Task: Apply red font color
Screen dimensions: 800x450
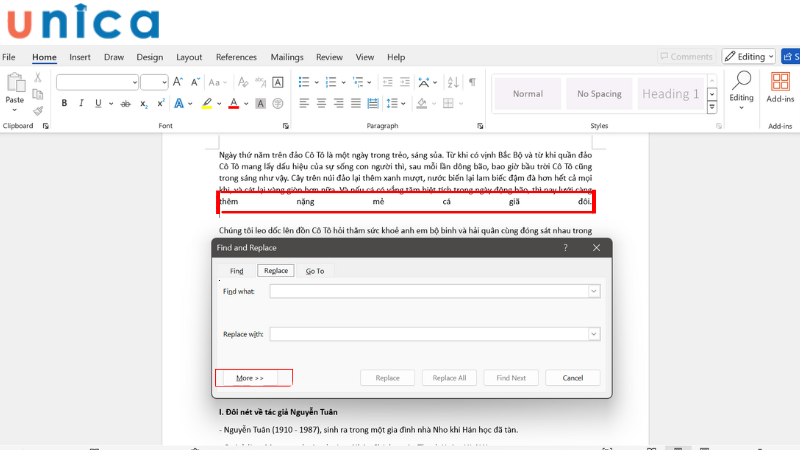Action: 234,104
